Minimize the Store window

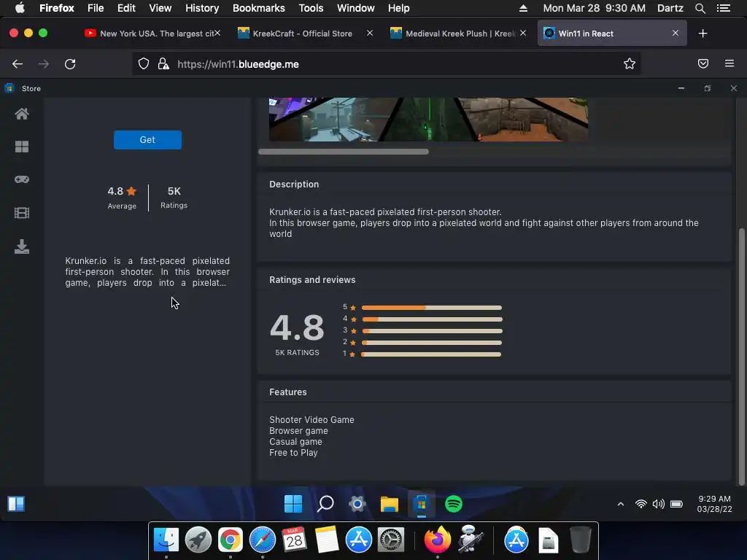point(681,88)
